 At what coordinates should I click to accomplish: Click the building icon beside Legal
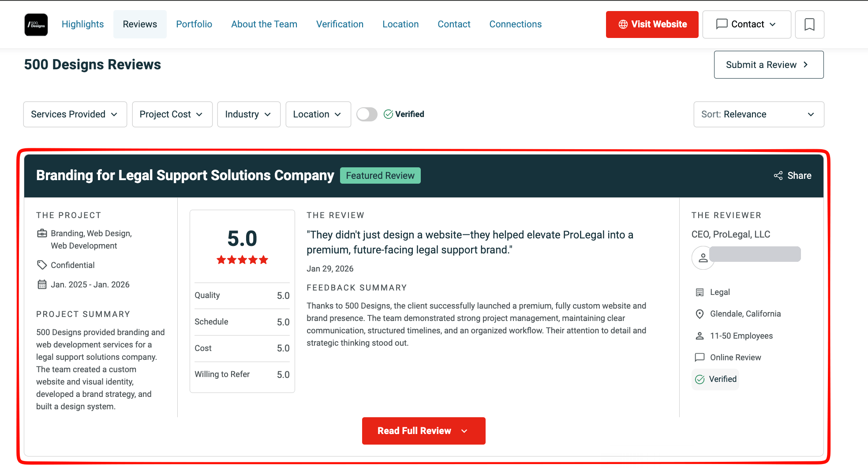pyautogui.click(x=700, y=292)
